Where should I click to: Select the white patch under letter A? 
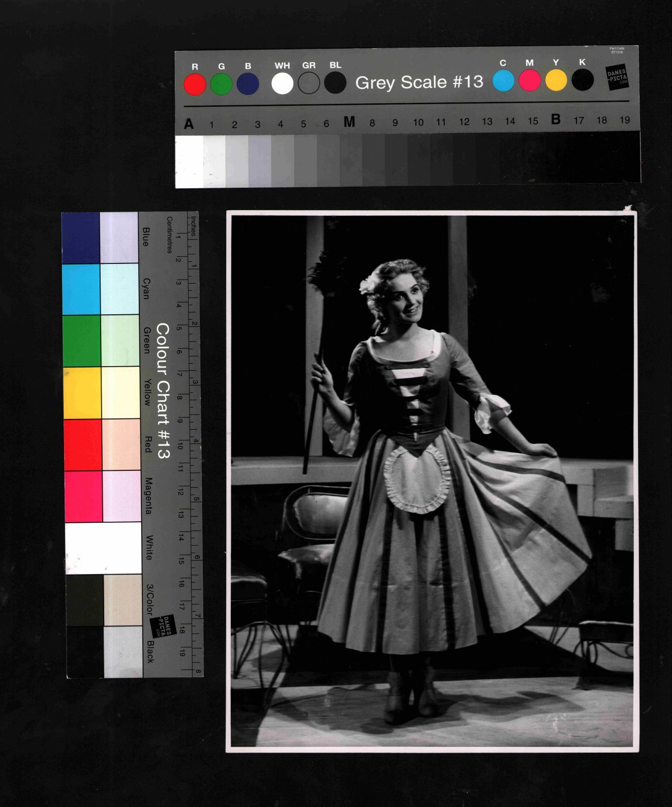point(189,161)
